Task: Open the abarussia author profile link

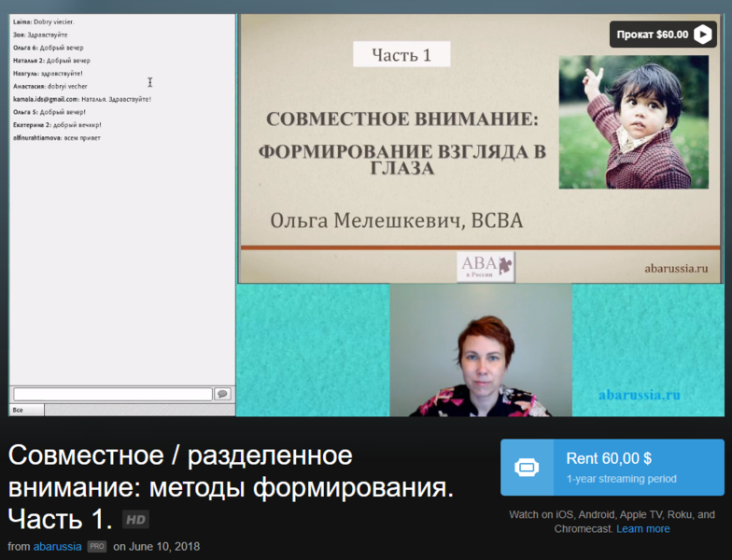Action: point(57,546)
